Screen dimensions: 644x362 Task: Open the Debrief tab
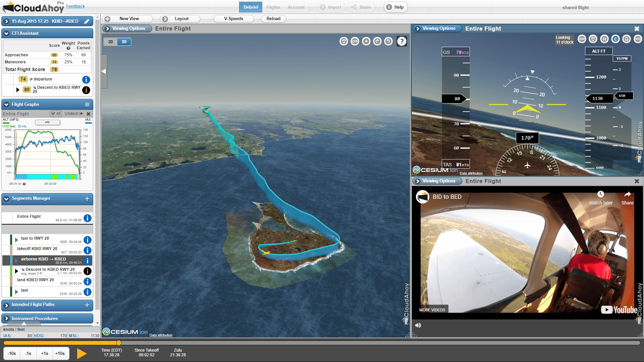251,7
